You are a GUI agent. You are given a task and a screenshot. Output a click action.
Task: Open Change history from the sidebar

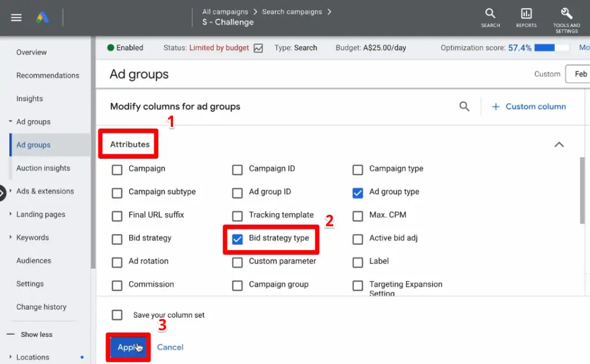pos(41,306)
